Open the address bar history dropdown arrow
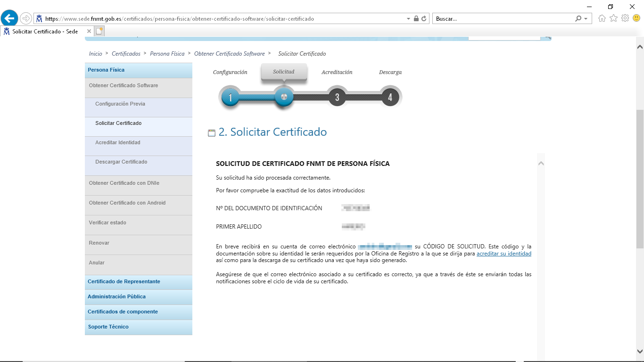 point(408,19)
